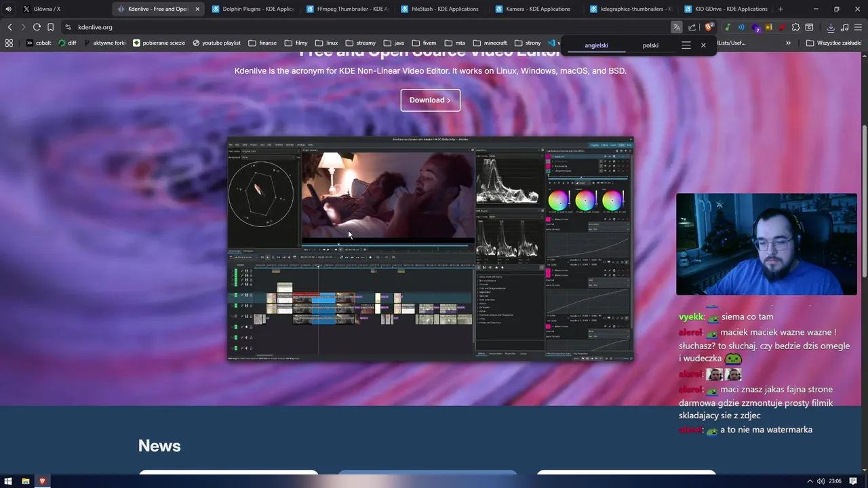Viewport: 868px width, 488px height.
Task: Open File Explorer from taskbar
Action: point(26,481)
